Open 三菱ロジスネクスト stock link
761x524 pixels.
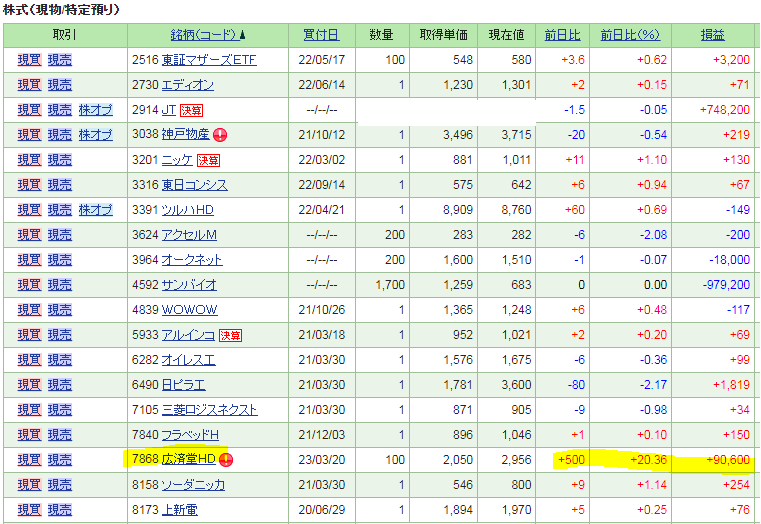pos(209,410)
